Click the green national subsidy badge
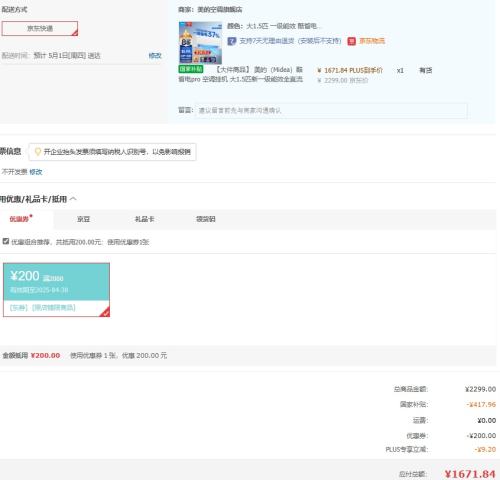The width and height of the screenshot is (500, 480). (191, 69)
